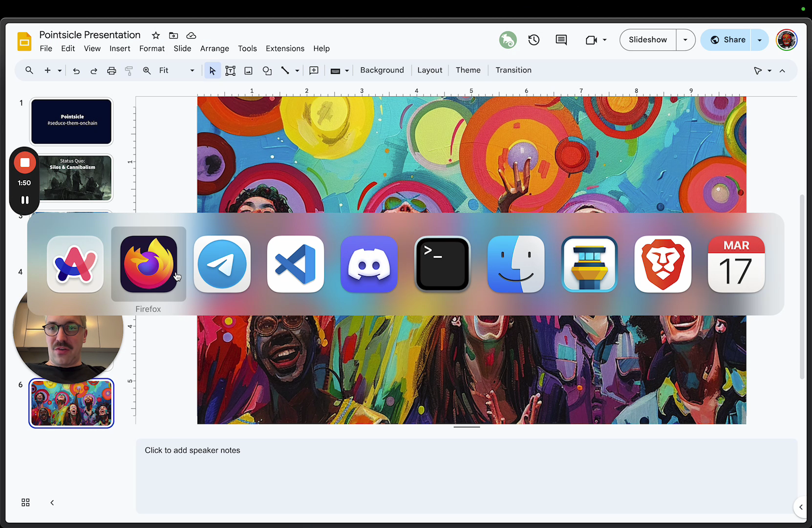Add a new slide plus button

47,70
